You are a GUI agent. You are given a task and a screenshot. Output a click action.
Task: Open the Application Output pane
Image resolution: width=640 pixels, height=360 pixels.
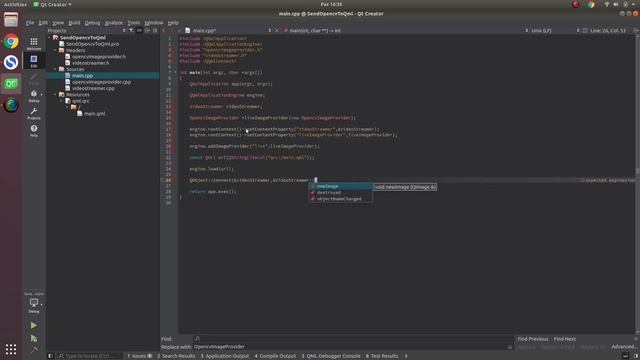pyautogui.click(x=225, y=356)
